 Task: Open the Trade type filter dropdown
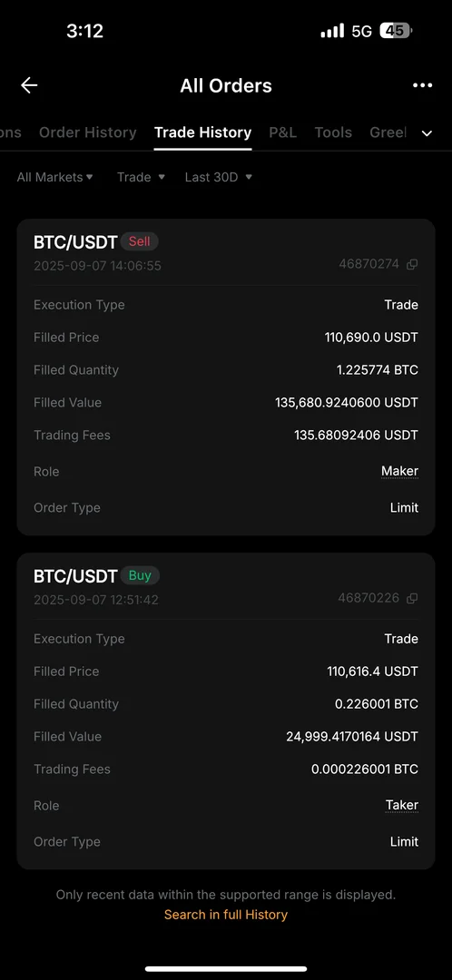pyautogui.click(x=142, y=178)
